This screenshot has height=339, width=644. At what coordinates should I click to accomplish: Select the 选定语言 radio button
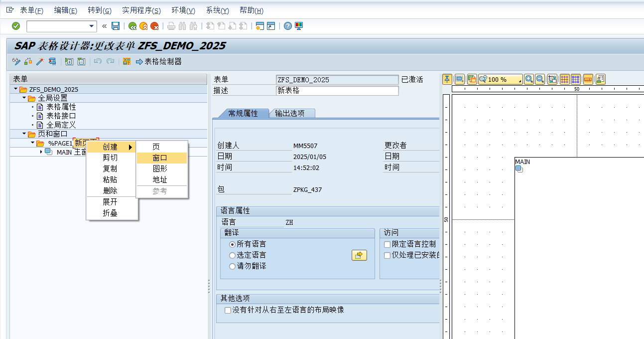point(232,255)
